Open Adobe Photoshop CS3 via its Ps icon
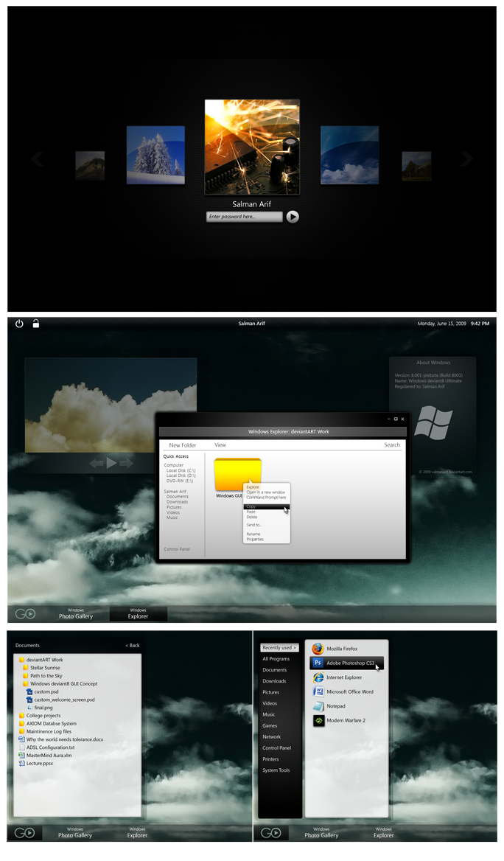Image resolution: width=504 pixels, height=861 pixels. coord(318,663)
